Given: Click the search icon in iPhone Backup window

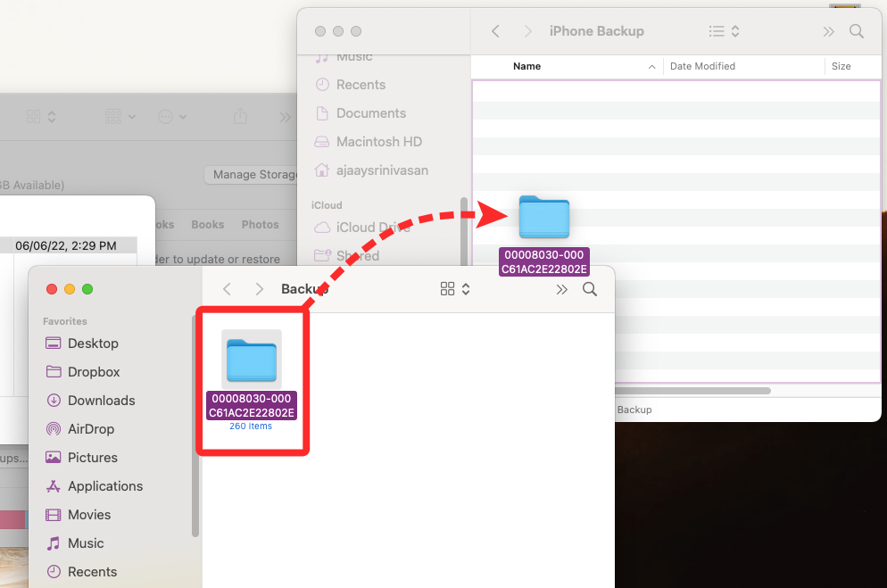Looking at the screenshot, I should (857, 31).
